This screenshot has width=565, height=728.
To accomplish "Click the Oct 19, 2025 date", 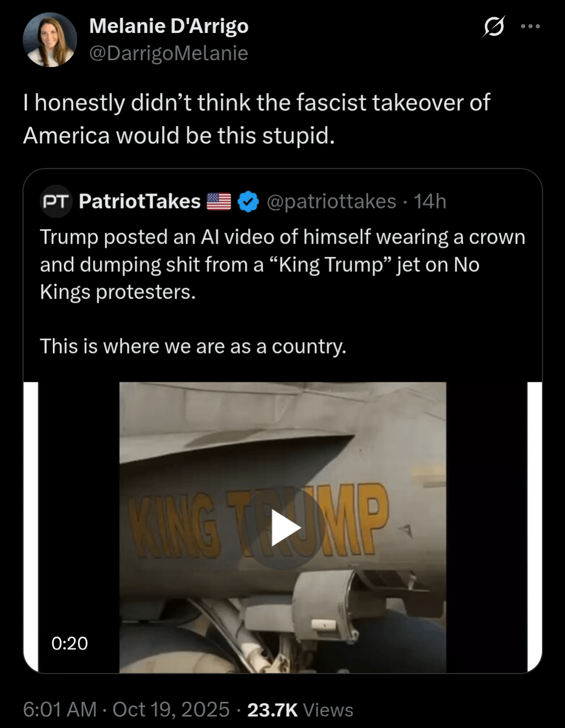I will click(x=171, y=710).
